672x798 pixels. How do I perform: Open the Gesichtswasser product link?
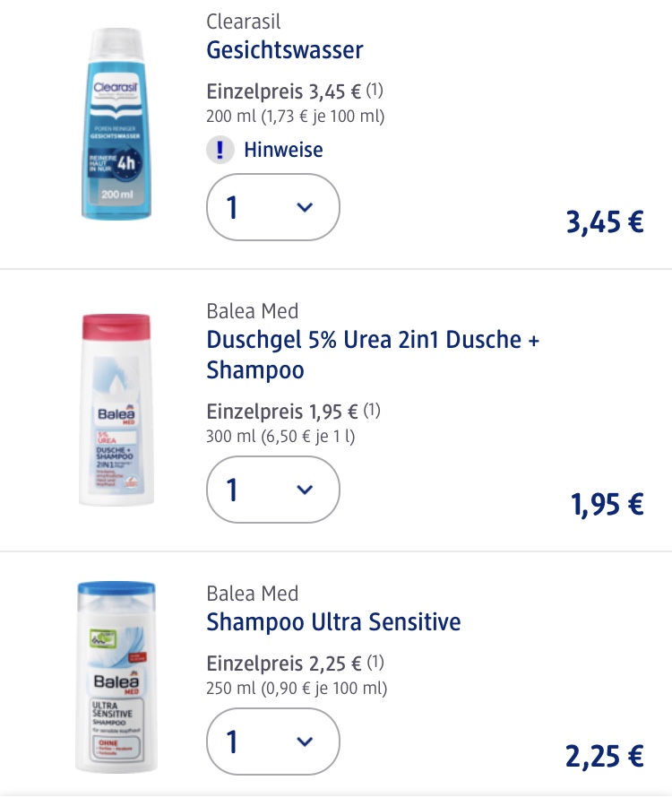(285, 50)
